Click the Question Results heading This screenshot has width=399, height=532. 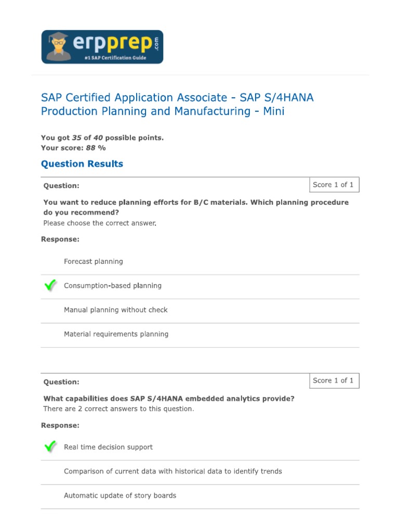(x=82, y=164)
